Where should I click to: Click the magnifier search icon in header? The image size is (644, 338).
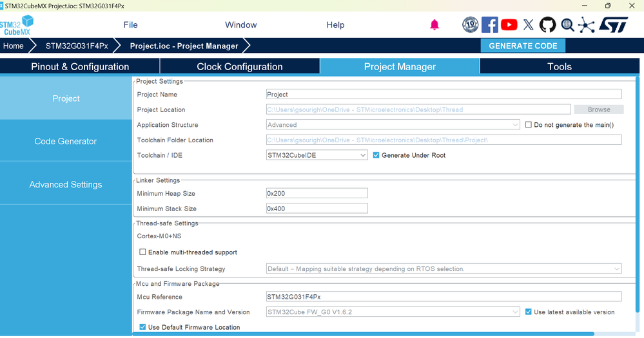pos(567,25)
